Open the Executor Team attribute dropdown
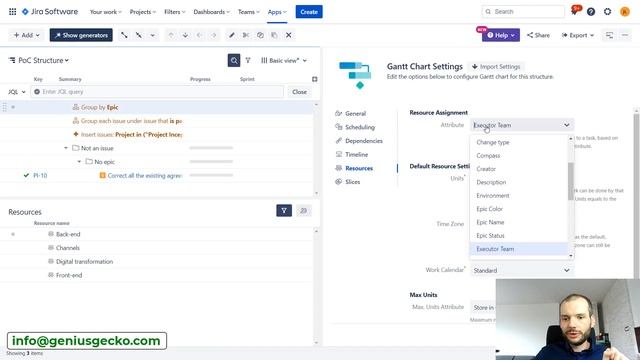This screenshot has width=640, height=360. [522, 125]
